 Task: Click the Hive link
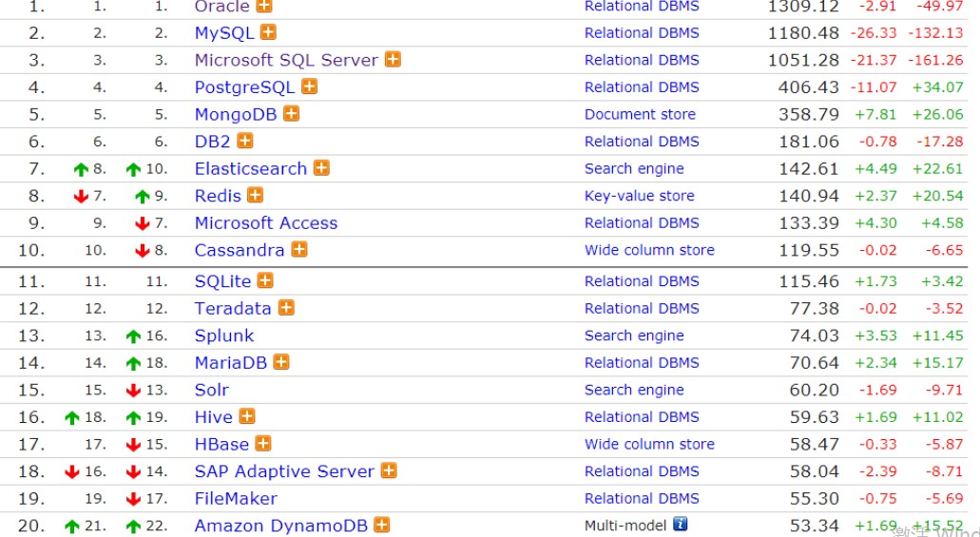214,417
